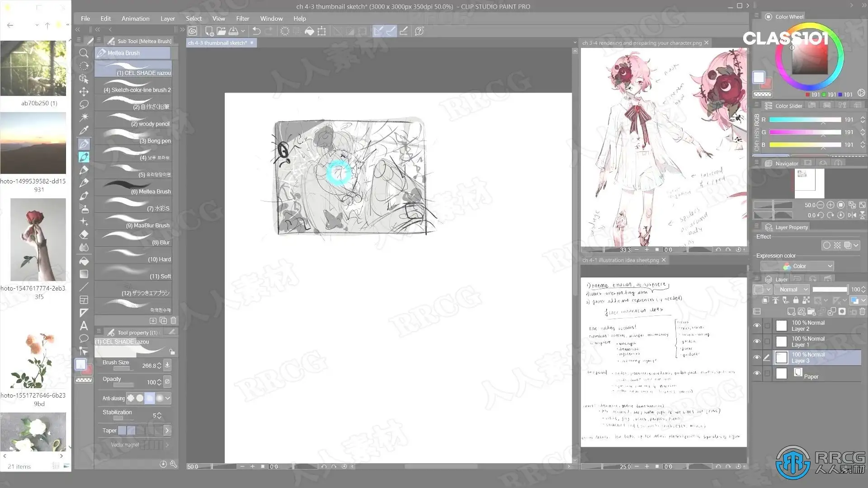Select the Auto select magic wand tool

[84, 117]
